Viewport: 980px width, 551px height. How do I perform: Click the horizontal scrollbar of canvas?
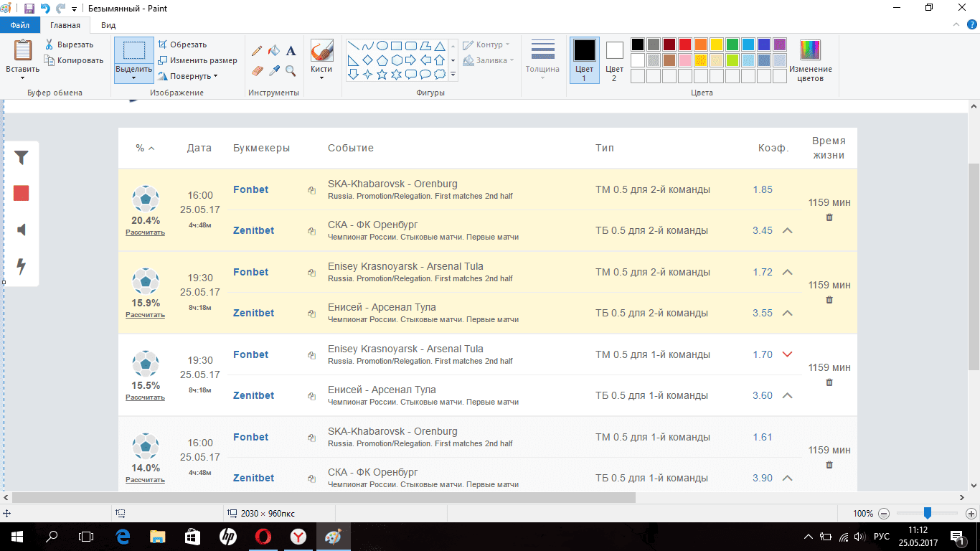[324, 497]
